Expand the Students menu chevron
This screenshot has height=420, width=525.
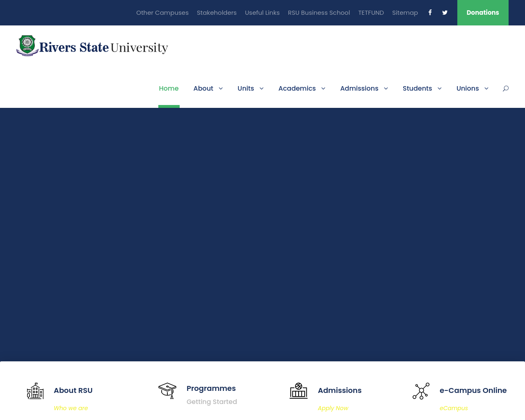pyautogui.click(x=440, y=88)
